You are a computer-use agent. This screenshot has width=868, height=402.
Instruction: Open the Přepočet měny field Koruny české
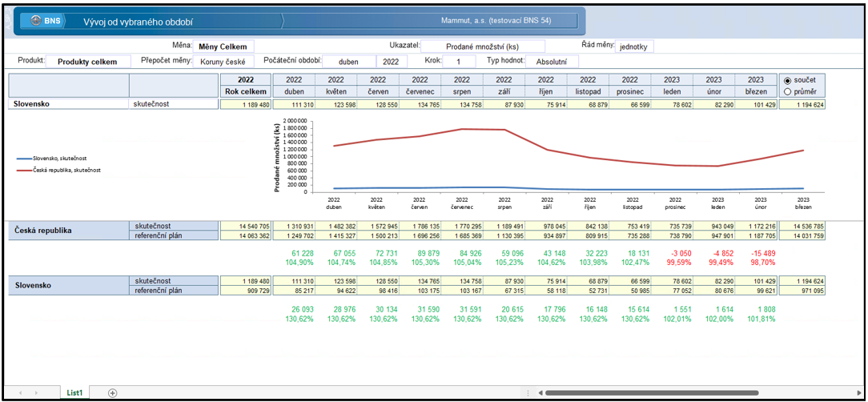[x=223, y=62]
